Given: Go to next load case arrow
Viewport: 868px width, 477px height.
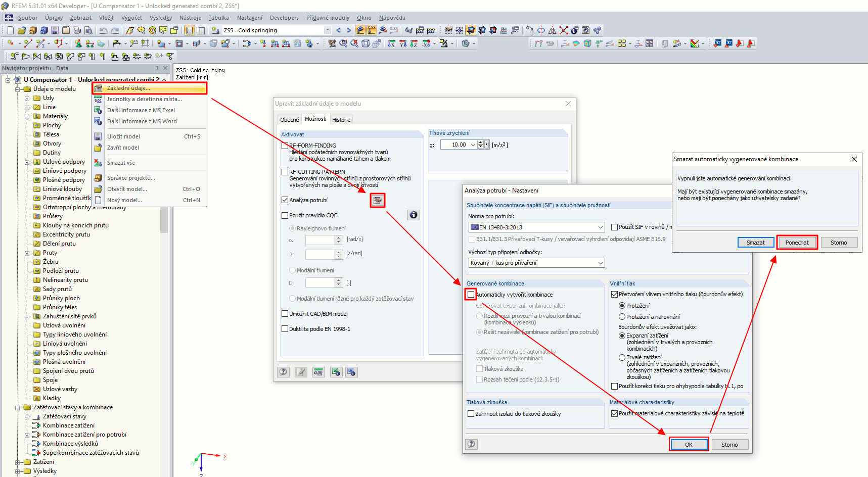Looking at the screenshot, I should [x=348, y=30].
